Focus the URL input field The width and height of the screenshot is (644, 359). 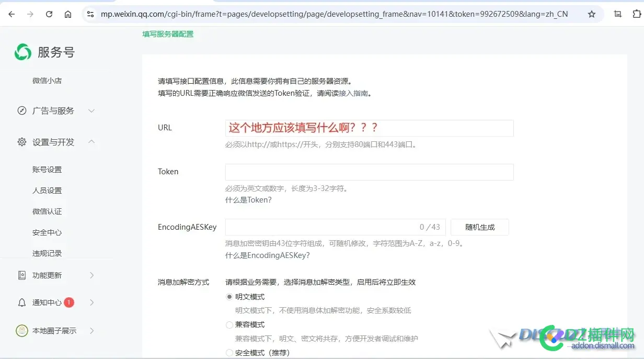(369, 128)
